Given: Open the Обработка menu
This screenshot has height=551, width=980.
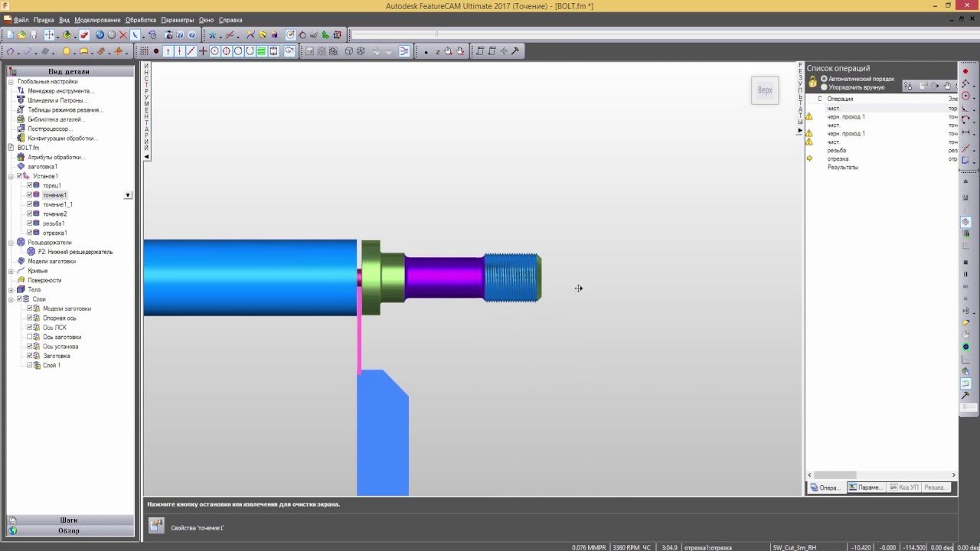Looking at the screenshot, I should (x=141, y=20).
